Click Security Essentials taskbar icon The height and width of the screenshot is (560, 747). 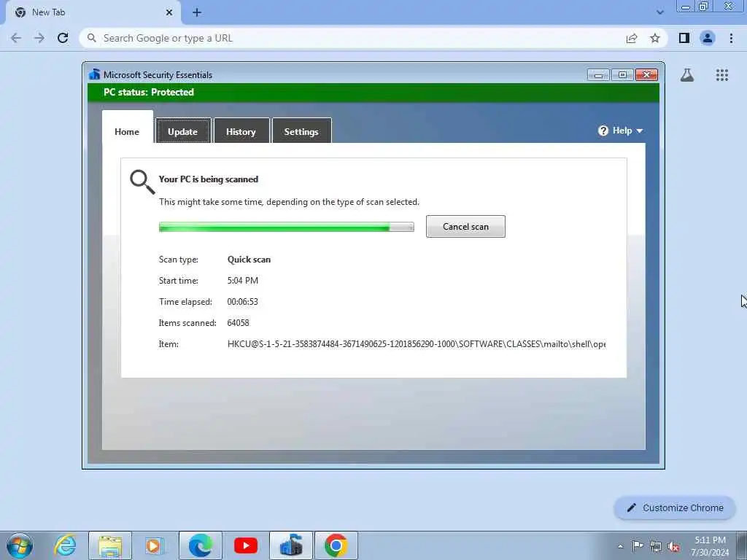[291, 545]
